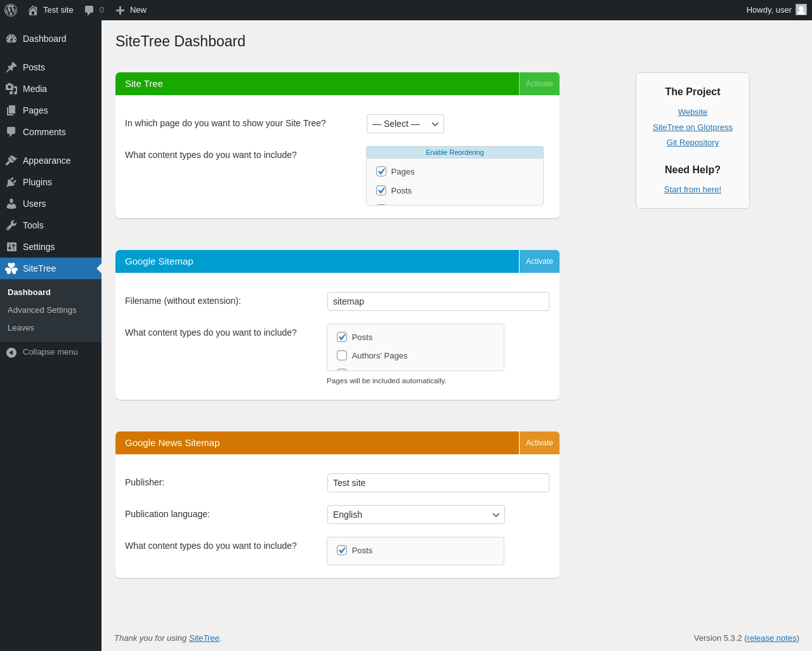812x651 pixels.
Task: Open the comments bubble icon in admin bar
Action: click(x=89, y=10)
